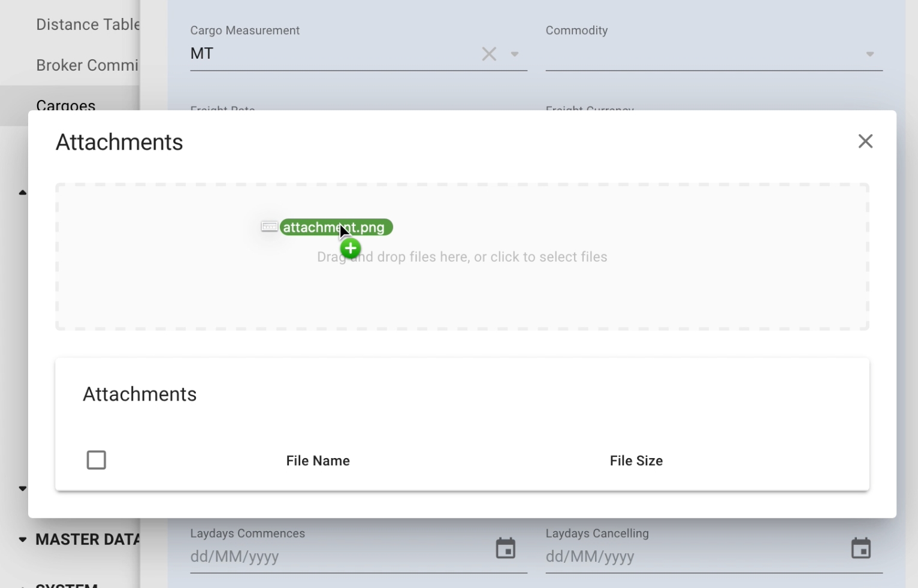Open Broker Commission in the sidebar
918x588 pixels.
pos(87,65)
